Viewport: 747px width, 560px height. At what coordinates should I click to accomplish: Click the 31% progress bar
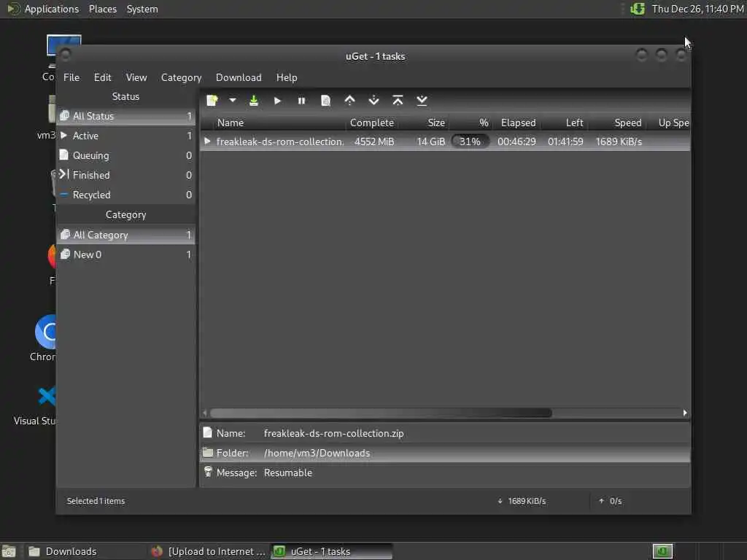(x=471, y=141)
